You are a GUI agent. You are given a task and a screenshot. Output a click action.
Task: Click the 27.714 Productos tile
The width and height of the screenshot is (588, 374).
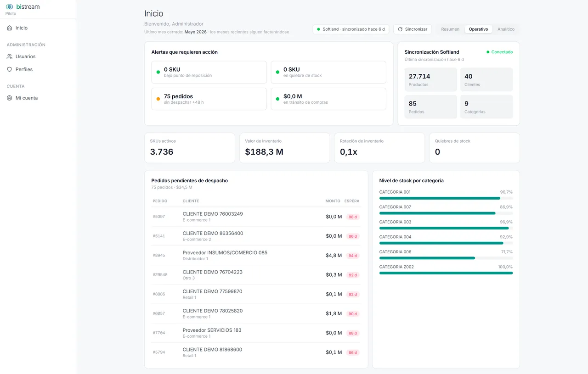pos(431,80)
